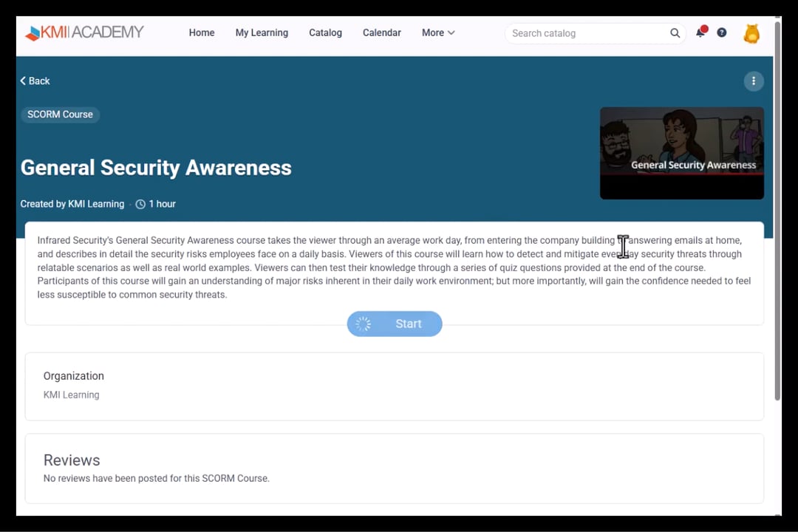
Task: Open the notifications bell
Action: click(x=701, y=32)
